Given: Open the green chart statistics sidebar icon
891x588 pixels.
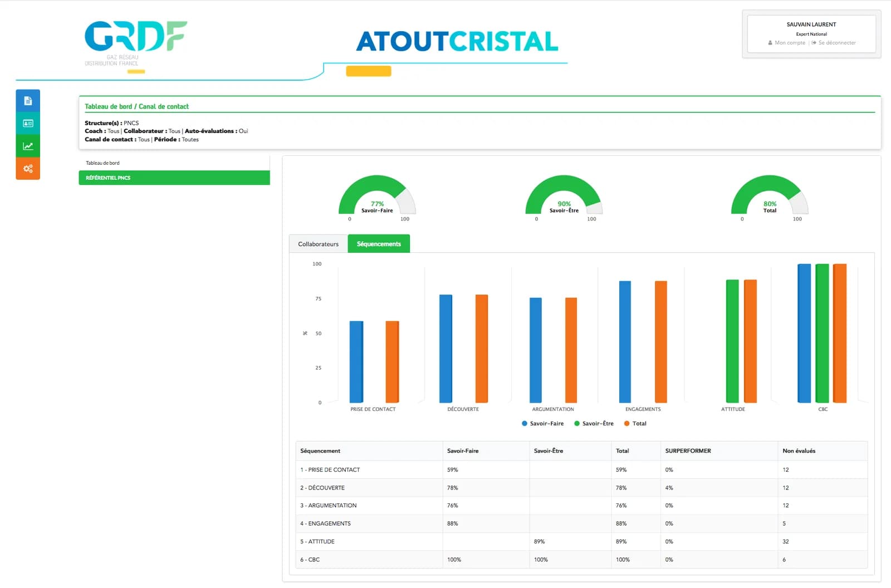Looking at the screenshot, I should (28, 146).
